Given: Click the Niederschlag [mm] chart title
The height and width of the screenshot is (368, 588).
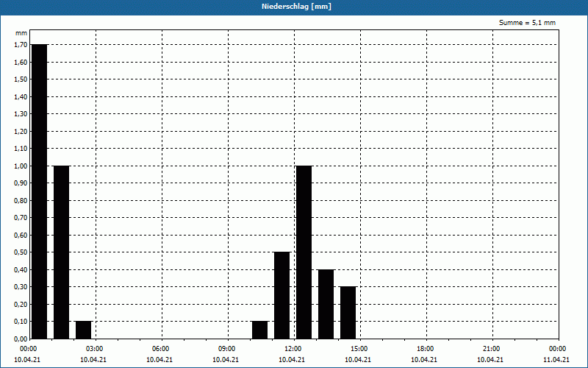Looking at the screenshot, I should [296, 7].
